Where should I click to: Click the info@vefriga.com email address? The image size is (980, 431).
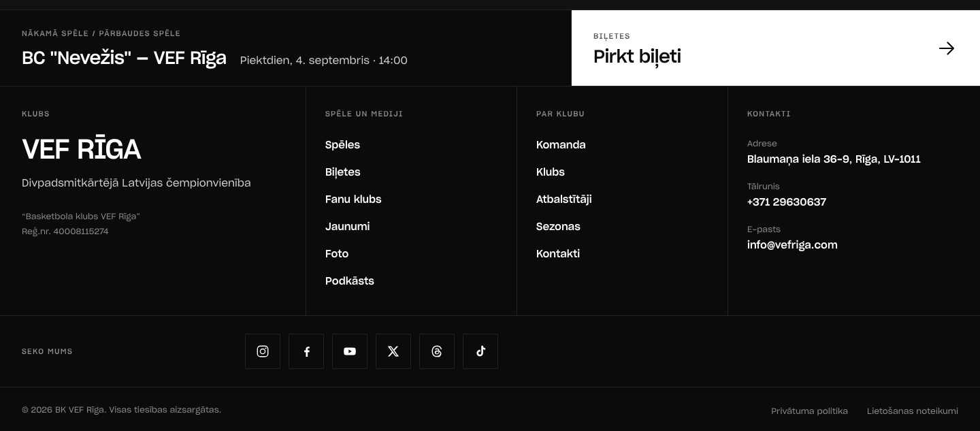point(792,245)
